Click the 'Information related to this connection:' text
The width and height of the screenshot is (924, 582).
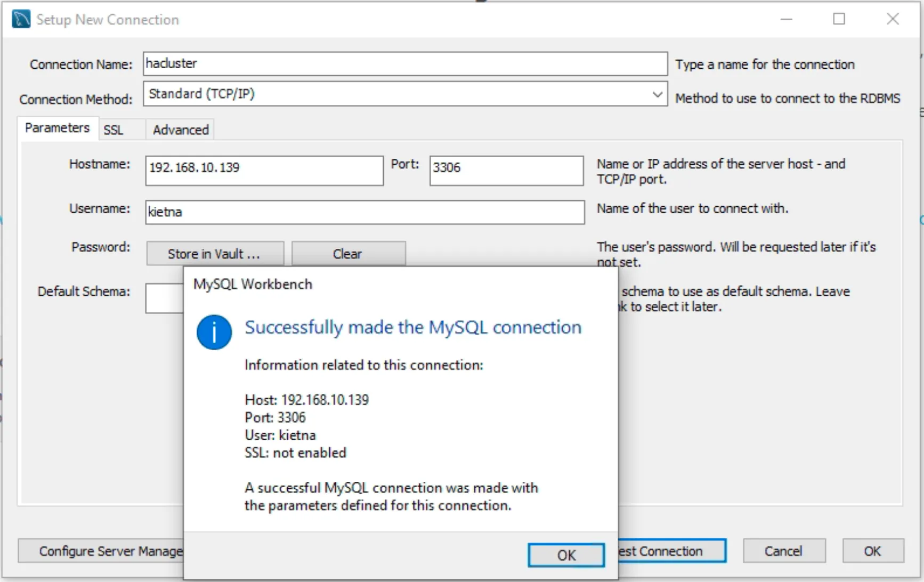364,365
